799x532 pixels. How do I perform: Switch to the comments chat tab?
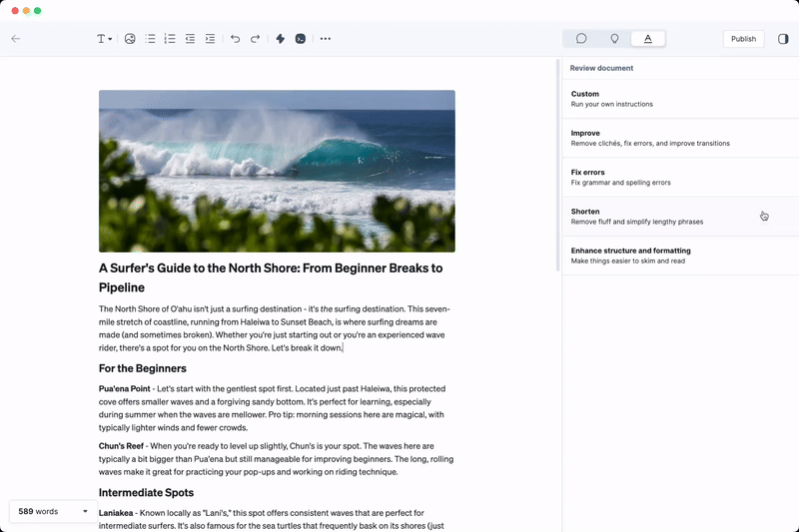(x=581, y=39)
